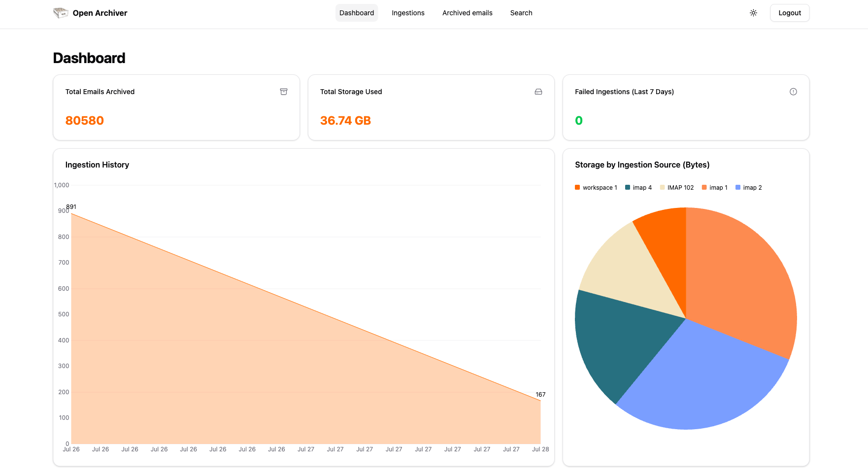This screenshot has width=868, height=475.
Task: Toggle the IMAP 102 legend entry
Action: click(x=677, y=187)
